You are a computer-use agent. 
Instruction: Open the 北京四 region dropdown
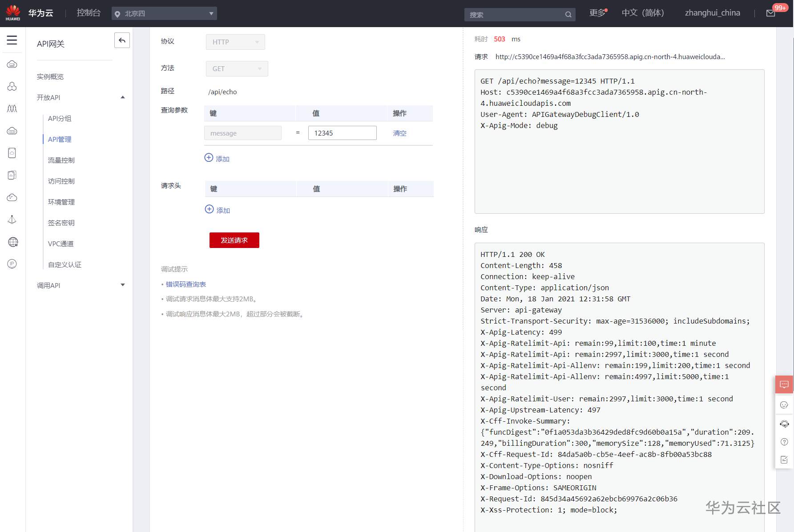164,13
